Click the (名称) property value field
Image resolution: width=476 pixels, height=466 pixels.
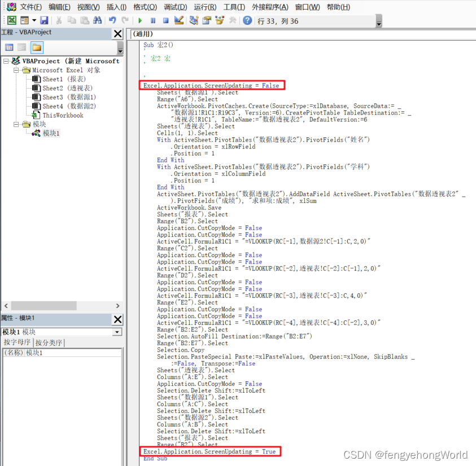tap(73, 353)
